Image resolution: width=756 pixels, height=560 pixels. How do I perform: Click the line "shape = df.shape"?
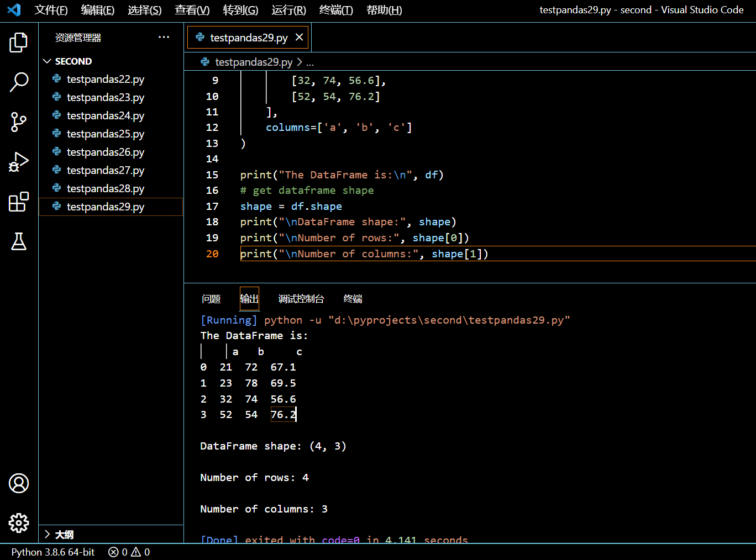point(291,206)
